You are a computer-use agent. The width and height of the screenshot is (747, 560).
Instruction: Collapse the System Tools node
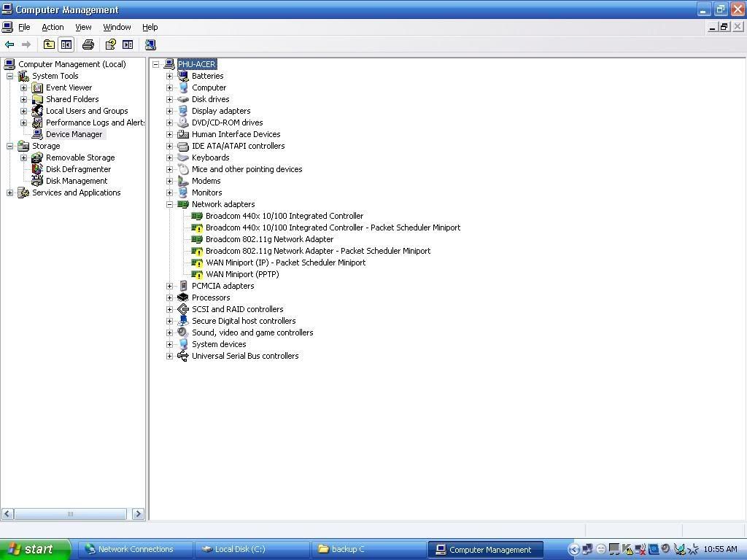tap(9, 76)
